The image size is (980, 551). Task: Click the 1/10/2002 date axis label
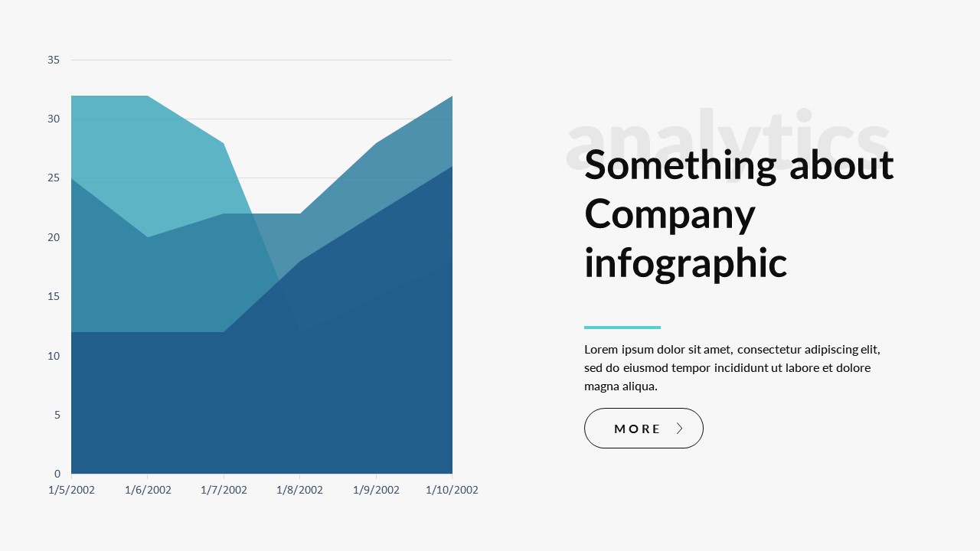click(x=452, y=490)
